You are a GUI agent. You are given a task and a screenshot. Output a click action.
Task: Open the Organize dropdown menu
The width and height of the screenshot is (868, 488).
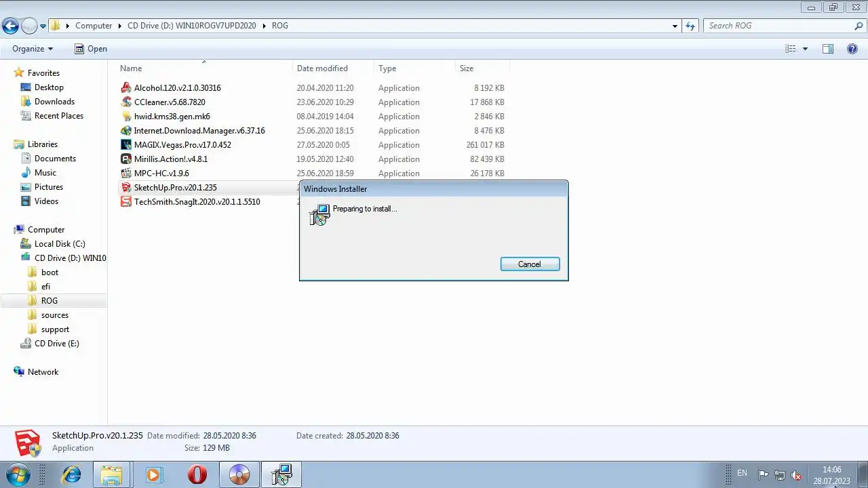[x=32, y=49]
